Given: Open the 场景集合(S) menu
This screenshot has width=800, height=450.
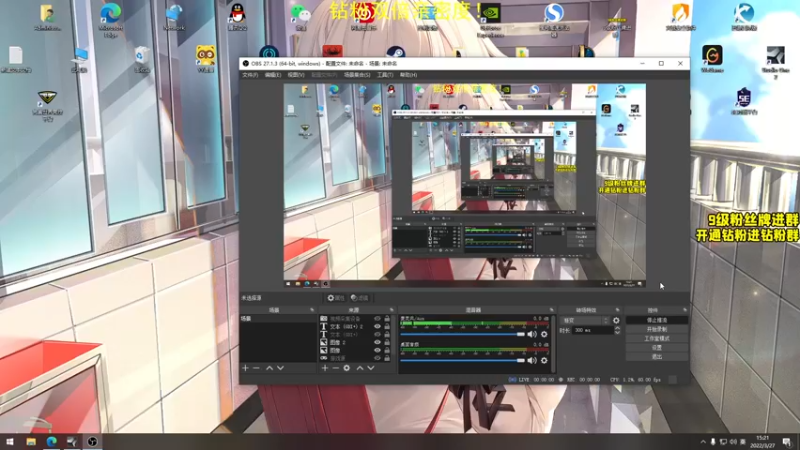Looking at the screenshot, I should [x=357, y=75].
